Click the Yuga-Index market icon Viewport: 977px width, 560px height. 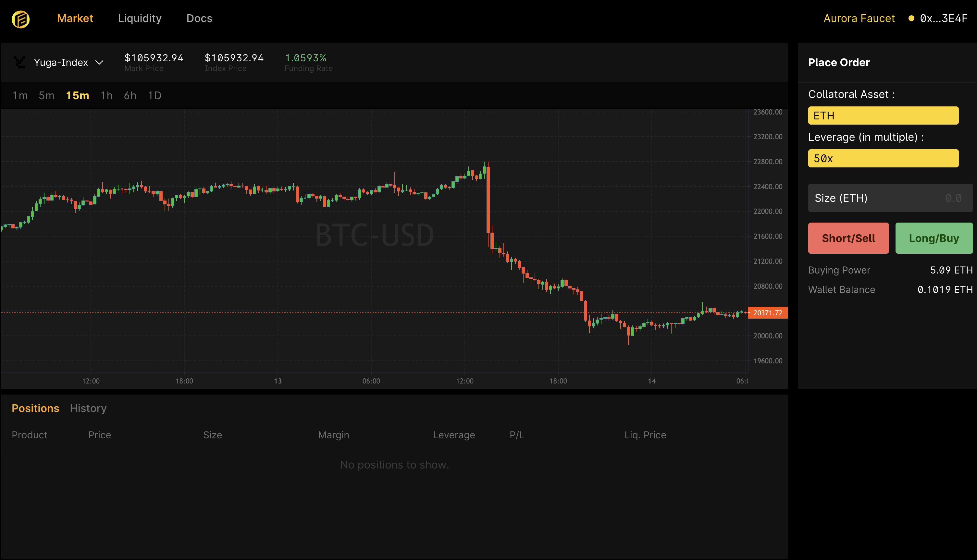pos(19,62)
